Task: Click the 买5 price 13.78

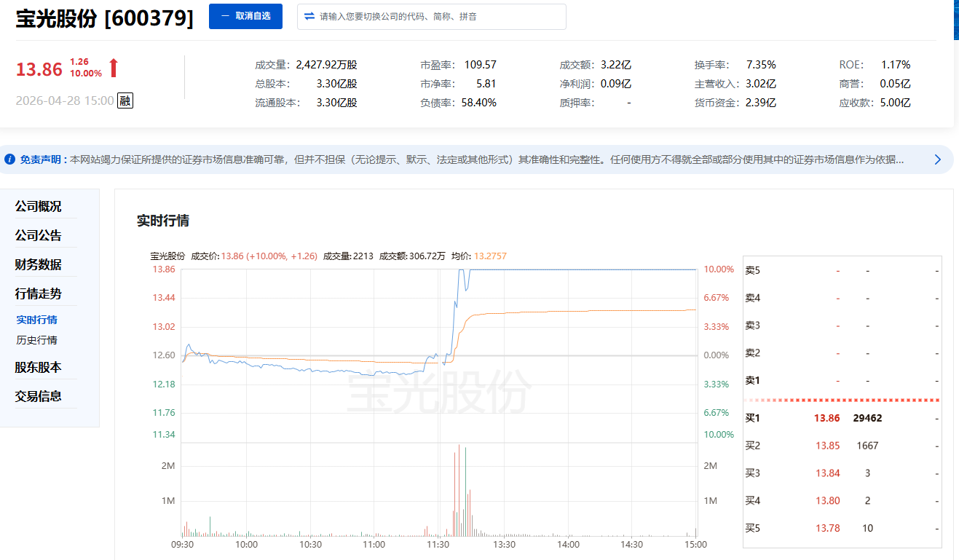Action: click(x=828, y=529)
